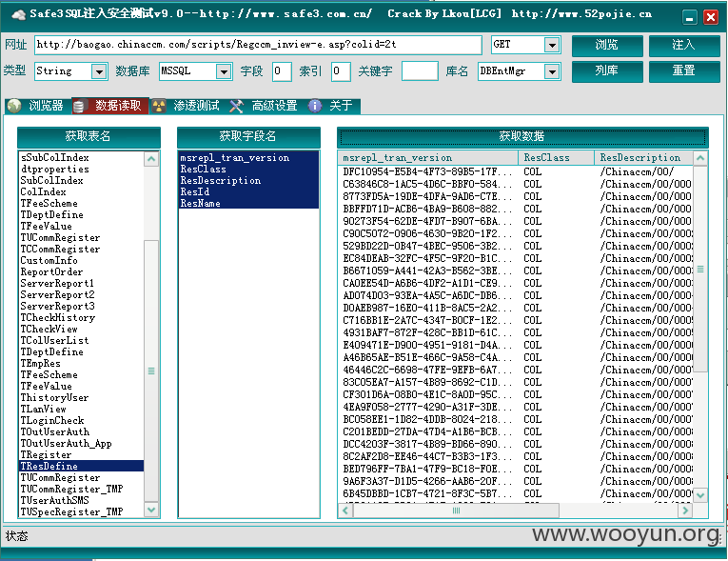Click the globe icon on the 浏览器 tab
The image size is (728, 561).
[14, 106]
